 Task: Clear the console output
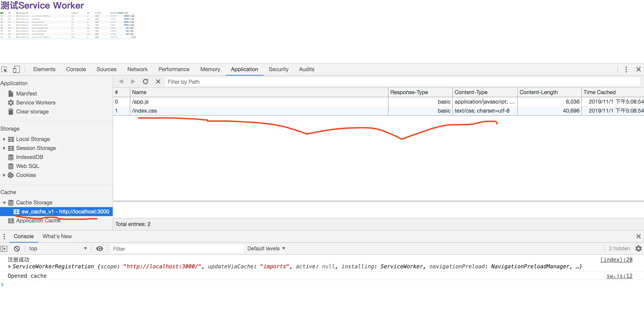pos(17,249)
